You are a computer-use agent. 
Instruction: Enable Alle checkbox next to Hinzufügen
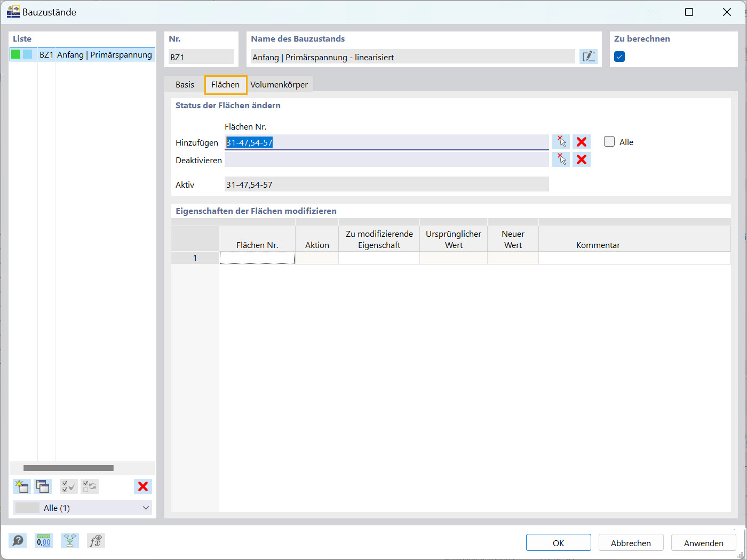609,141
